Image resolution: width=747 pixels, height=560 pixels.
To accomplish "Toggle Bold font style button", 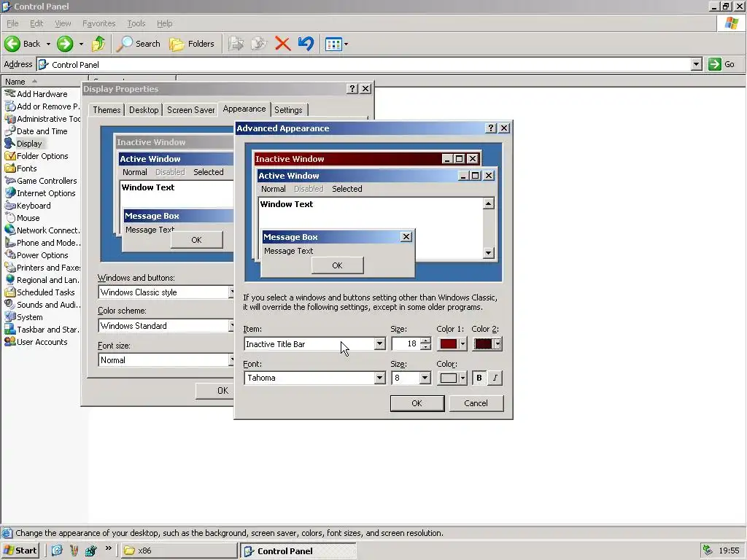I will coord(479,378).
